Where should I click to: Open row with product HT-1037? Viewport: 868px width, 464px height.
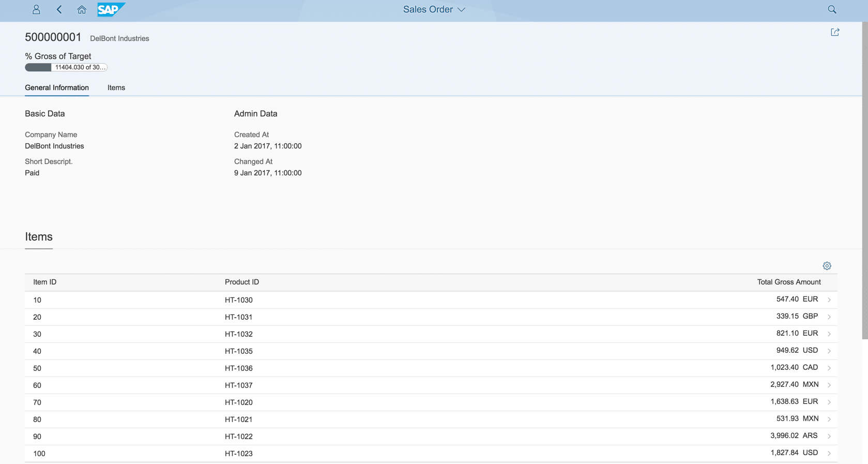pos(238,385)
